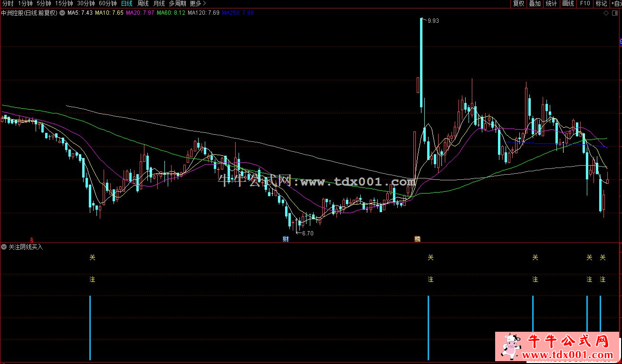Select the 1分钟 period tab
622x364 pixels.
tap(25, 3)
